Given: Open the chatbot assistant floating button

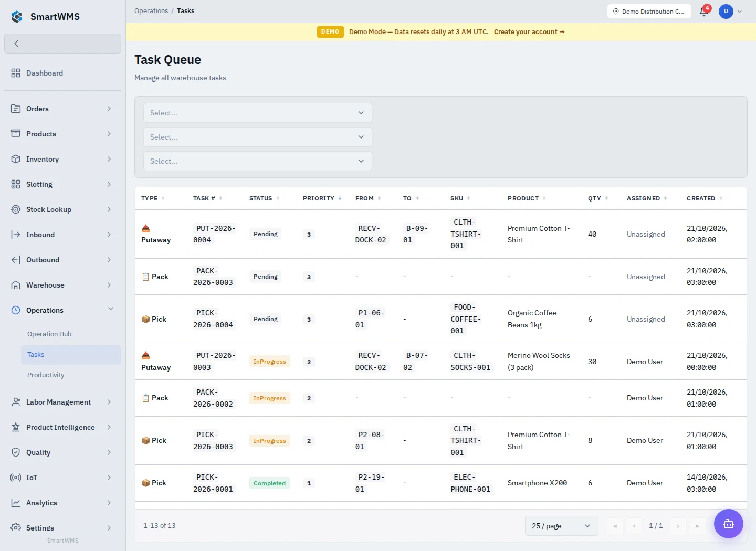Looking at the screenshot, I should click(x=729, y=524).
